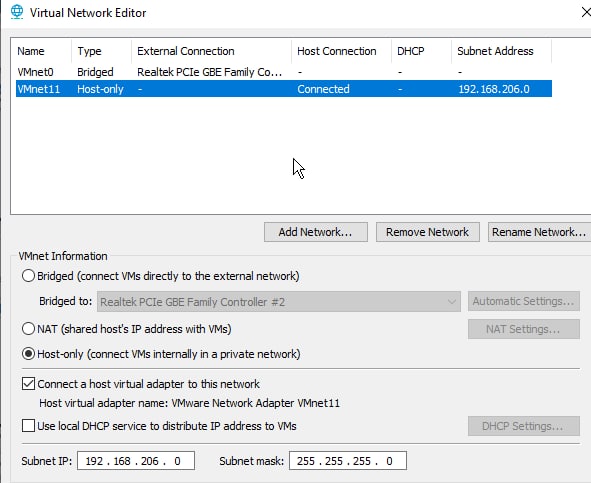This screenshot has width=591, height=483.
Task: Click the DHCP Settings button
Action: (524, 426)
